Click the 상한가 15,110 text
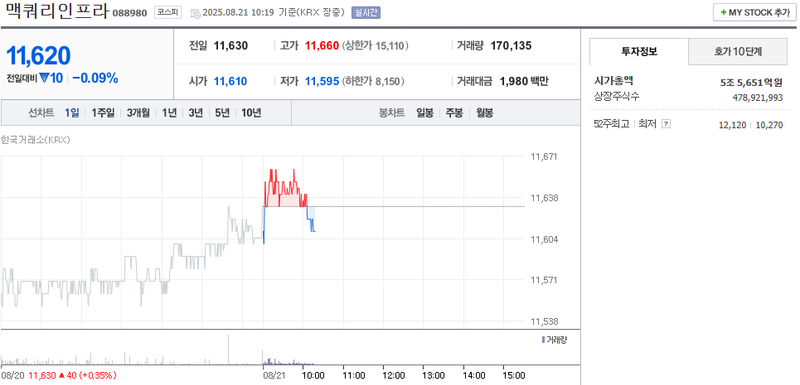Image resolution: width=800 pixels, height=385 pixels. [375, 46]
